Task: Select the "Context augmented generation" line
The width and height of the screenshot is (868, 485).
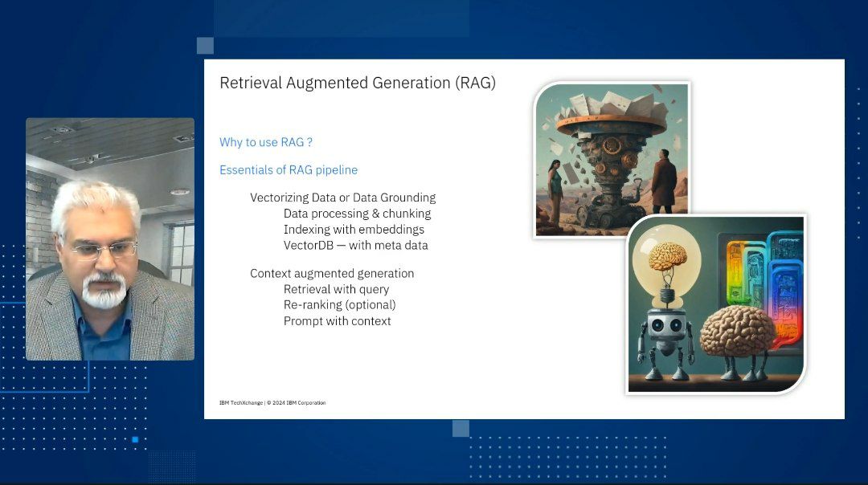Action: point(332,273)
